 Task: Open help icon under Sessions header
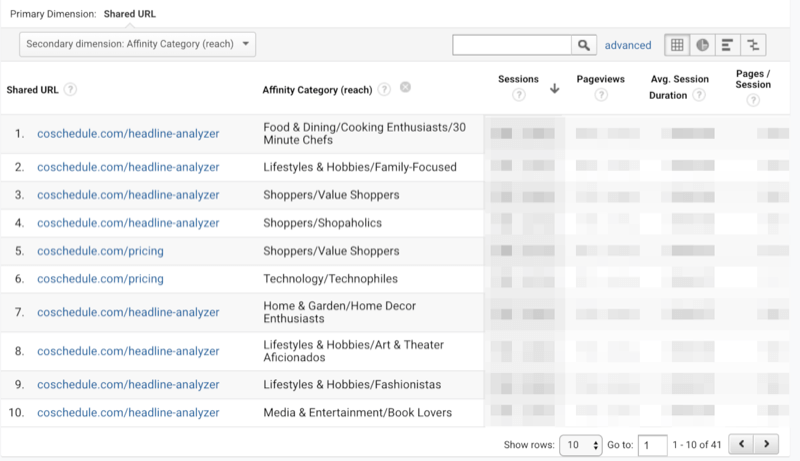[x=518, y=95]
